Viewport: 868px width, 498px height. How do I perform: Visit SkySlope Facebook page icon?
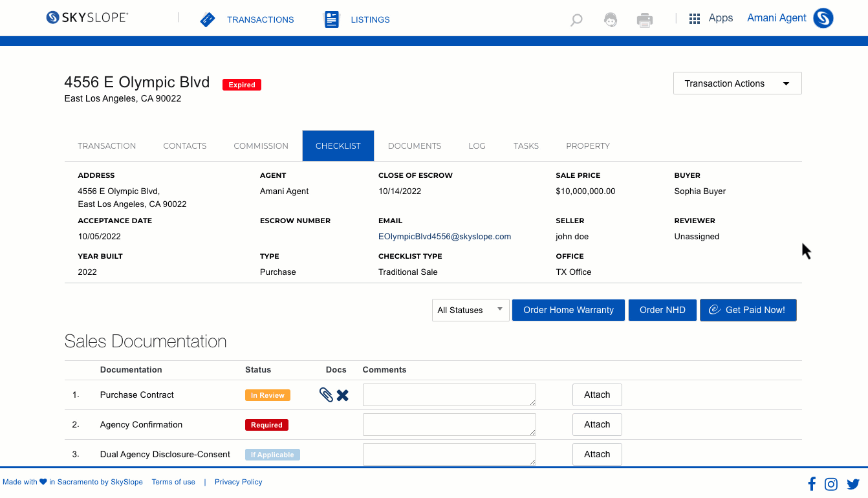point(812,483)
